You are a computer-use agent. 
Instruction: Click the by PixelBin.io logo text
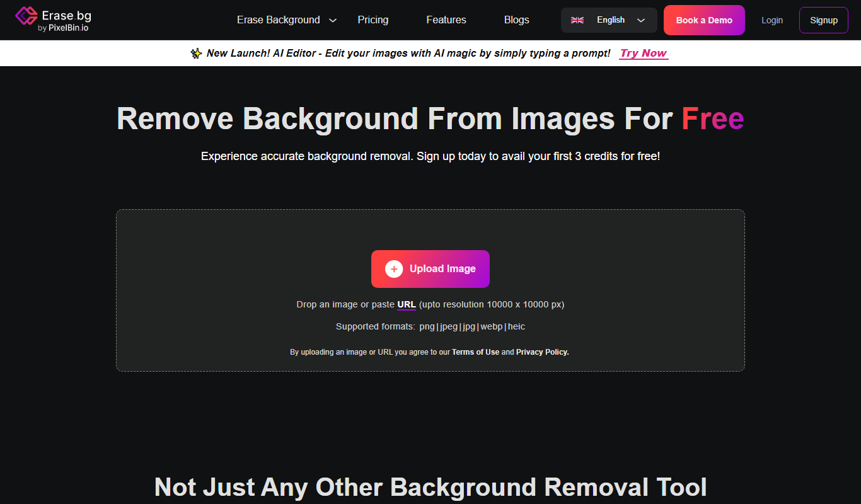64,28
